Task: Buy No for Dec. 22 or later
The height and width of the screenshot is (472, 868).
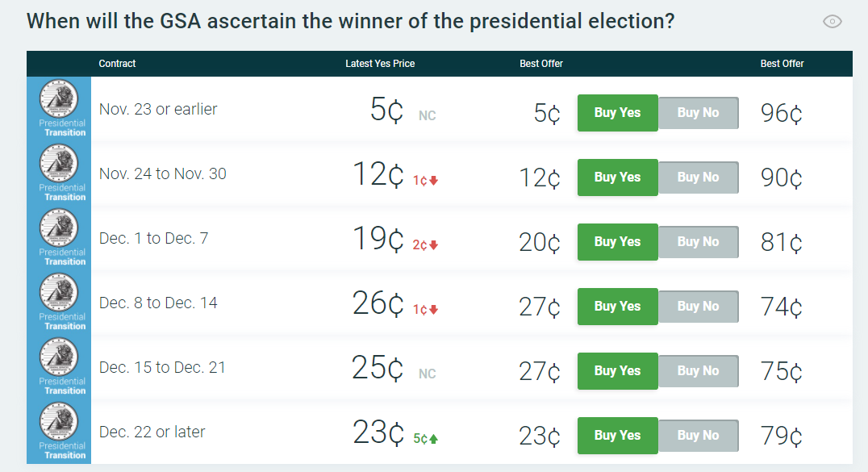Action: click(698, 436)
